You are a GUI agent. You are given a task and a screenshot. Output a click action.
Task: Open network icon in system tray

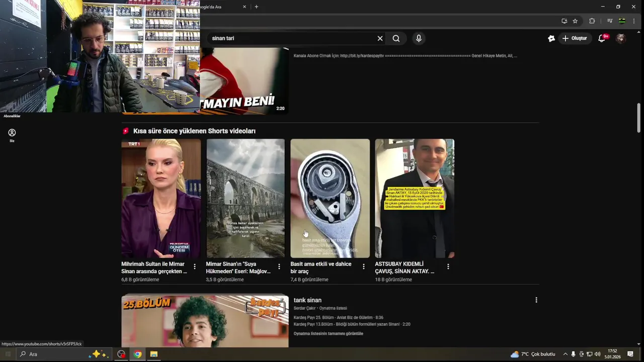tap(589, 354)
